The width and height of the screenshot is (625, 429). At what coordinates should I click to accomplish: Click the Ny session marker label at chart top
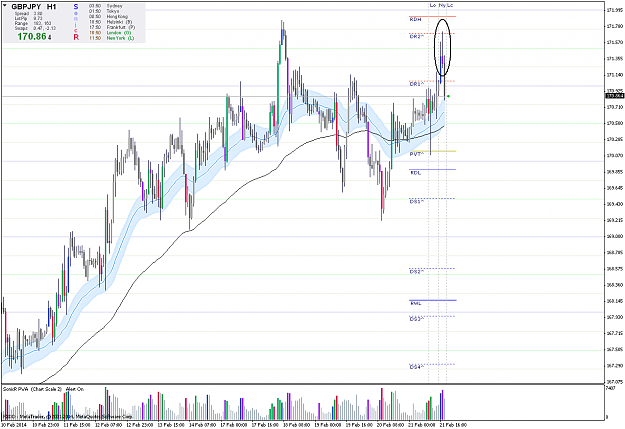pyautogui.click(x=442, y=5)
